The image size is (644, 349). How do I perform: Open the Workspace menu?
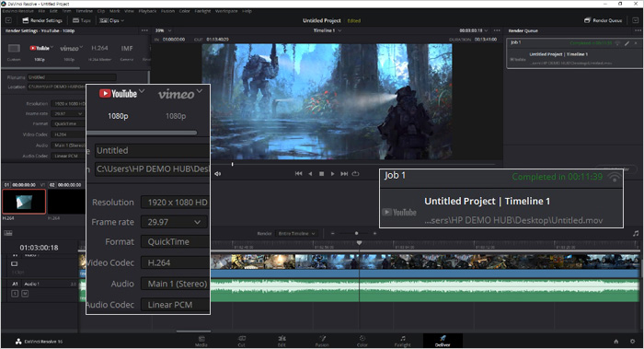click(226, 11)
